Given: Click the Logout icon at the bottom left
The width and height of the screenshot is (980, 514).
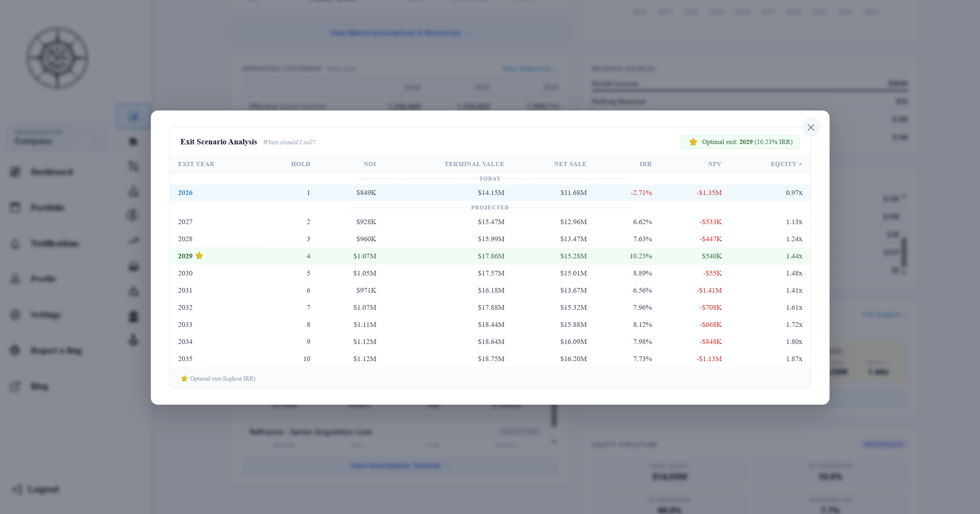Looking at the screenshot, I should pos(17,489).
